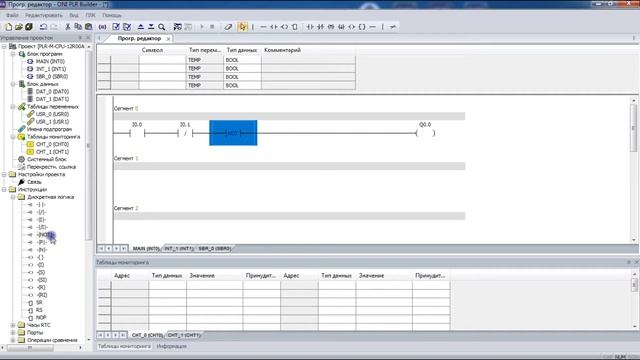Viewport: 640px width, 360px height.
Task: Click the Paste clipboard icon
Action: point(89,27)
